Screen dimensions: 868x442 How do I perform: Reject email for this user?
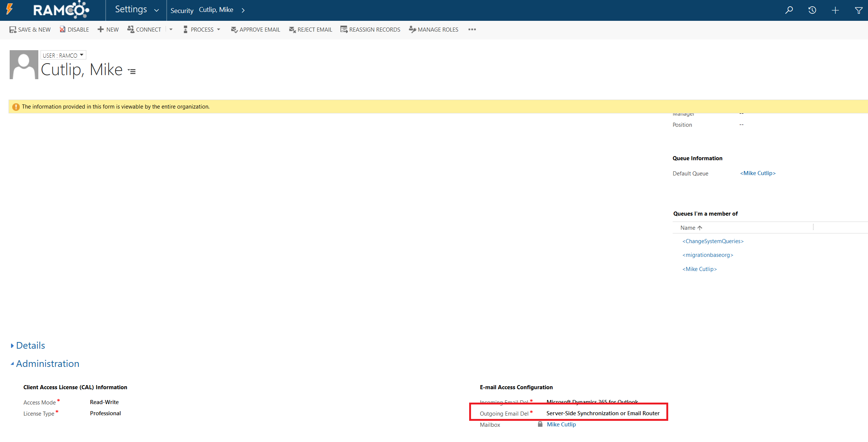[310, 29]
